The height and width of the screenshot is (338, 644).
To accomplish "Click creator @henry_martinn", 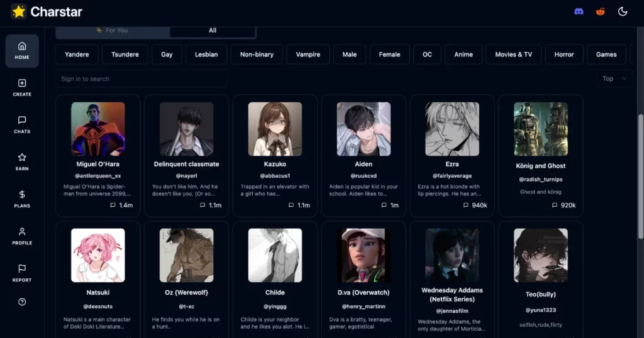I will click(364, 307).
